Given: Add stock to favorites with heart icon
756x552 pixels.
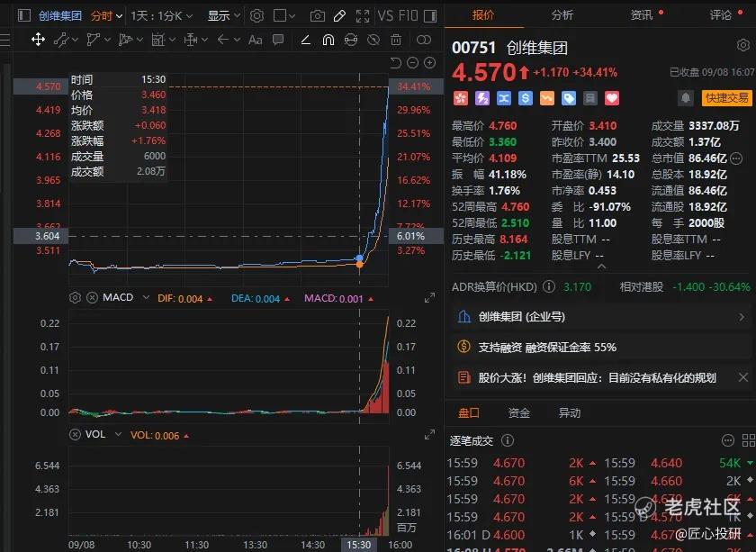Looking at the screenshot, I should [x=612, y=98].
